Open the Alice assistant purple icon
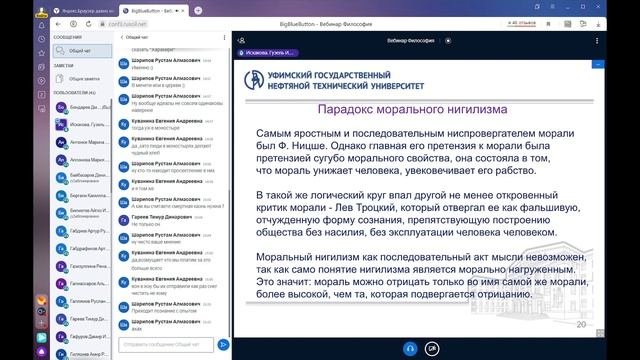This screenshot has width=640, height=360. (42, 351)
